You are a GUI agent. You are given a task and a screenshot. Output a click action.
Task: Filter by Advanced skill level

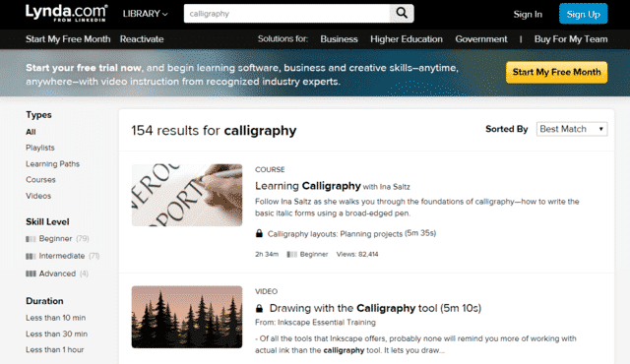[x=57, y=273]
